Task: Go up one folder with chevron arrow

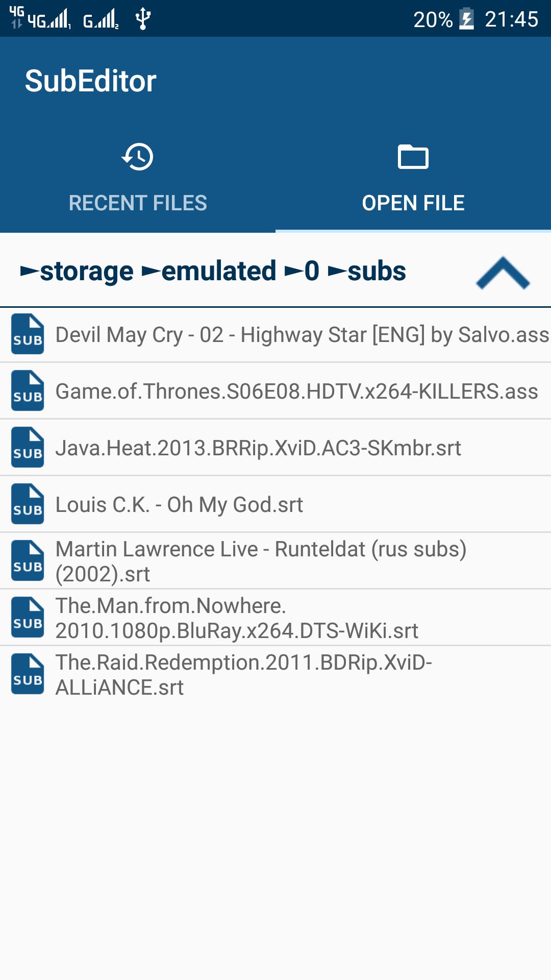Action: point(503,272)
